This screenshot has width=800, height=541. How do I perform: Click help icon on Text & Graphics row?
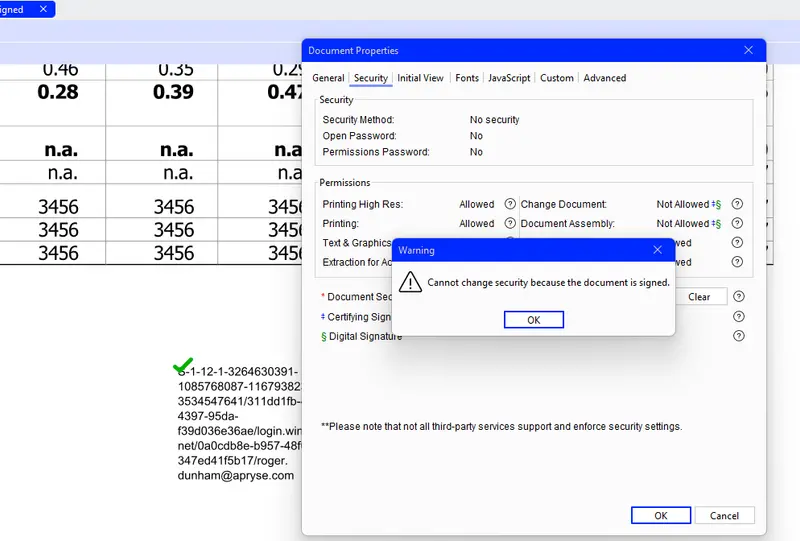(737, 242)
